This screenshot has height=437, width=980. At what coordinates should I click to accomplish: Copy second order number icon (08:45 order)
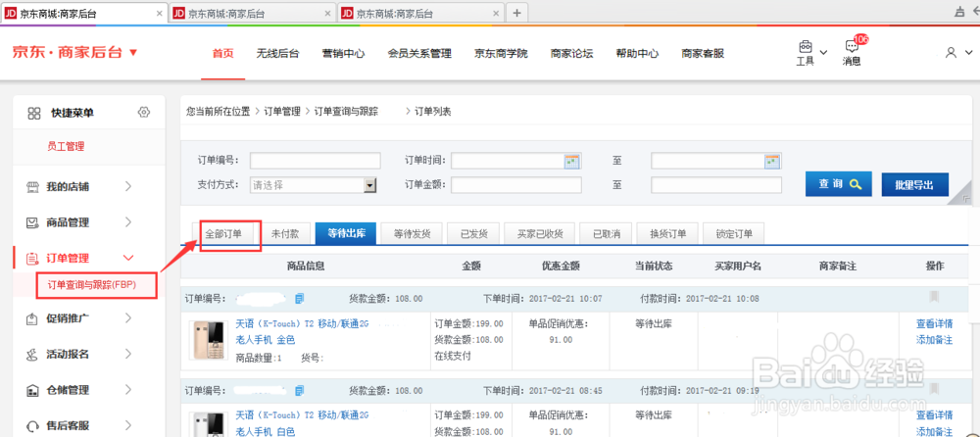299,390
